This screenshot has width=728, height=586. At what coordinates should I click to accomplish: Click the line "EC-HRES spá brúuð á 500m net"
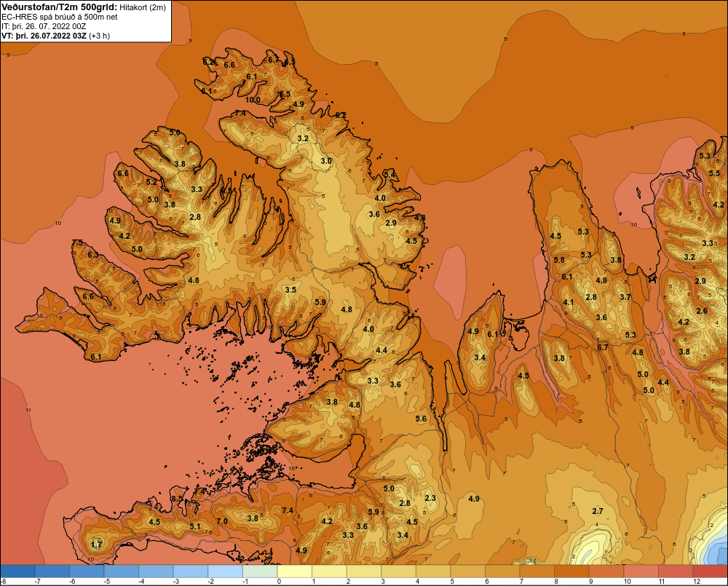tap(60, 17)
